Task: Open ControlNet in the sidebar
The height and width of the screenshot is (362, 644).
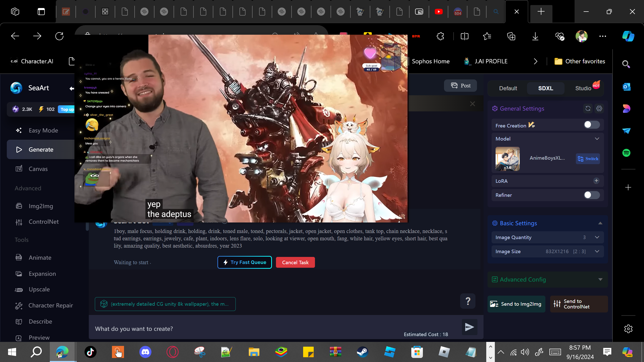Action: 44,222
